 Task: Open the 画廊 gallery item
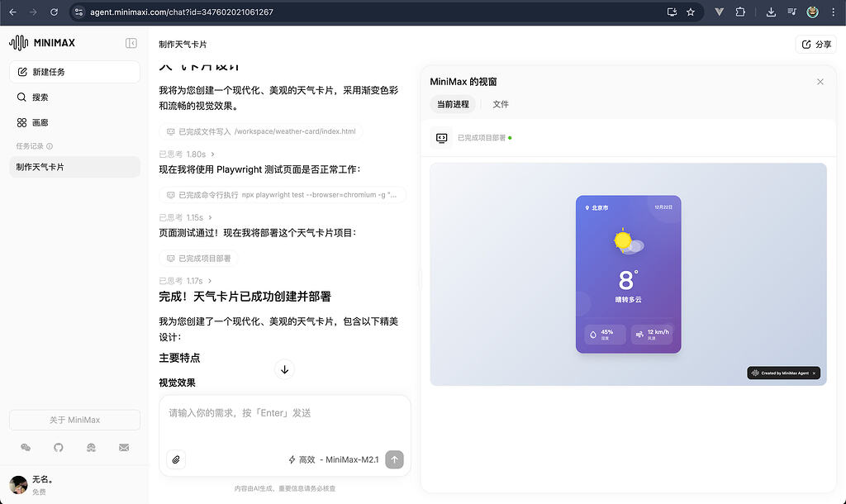pos(74,122)
